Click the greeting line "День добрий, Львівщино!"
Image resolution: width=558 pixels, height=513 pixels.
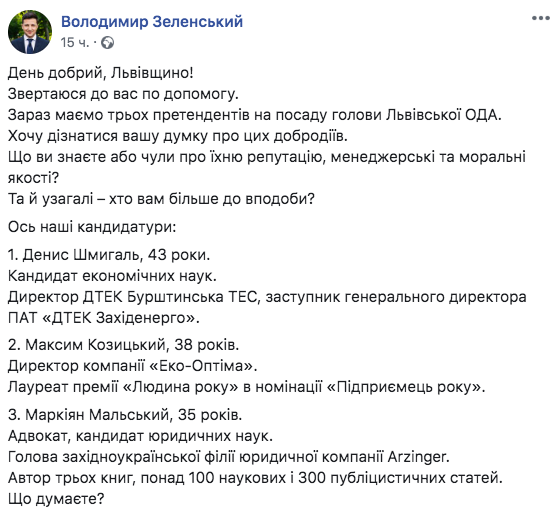tap(101, 73)
